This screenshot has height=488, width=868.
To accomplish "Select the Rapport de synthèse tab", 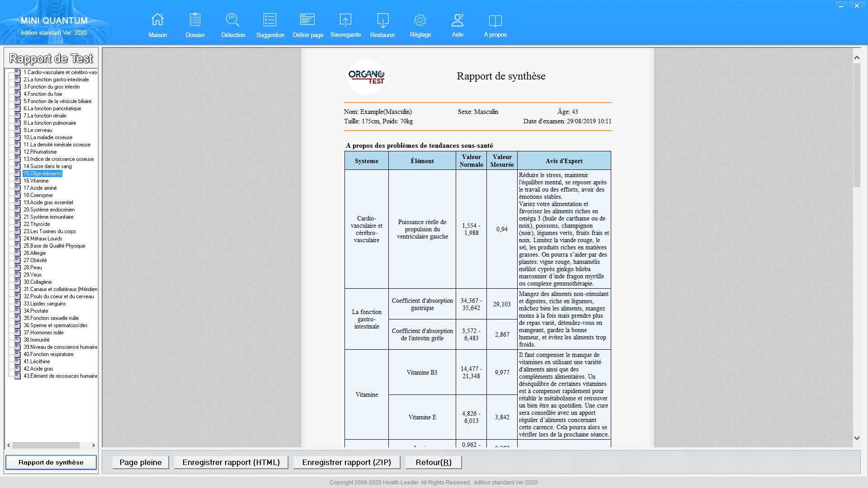I will tap(50, 462).
